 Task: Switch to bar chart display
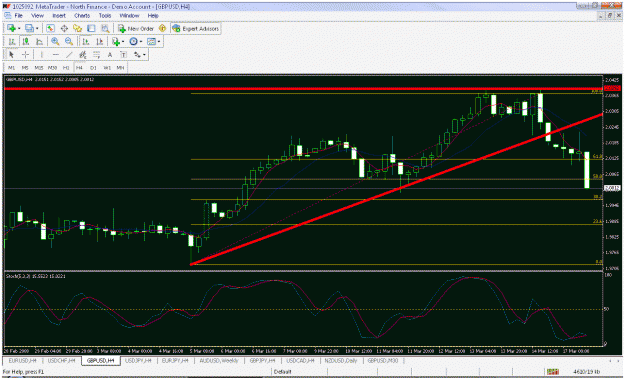coord(12,41)
